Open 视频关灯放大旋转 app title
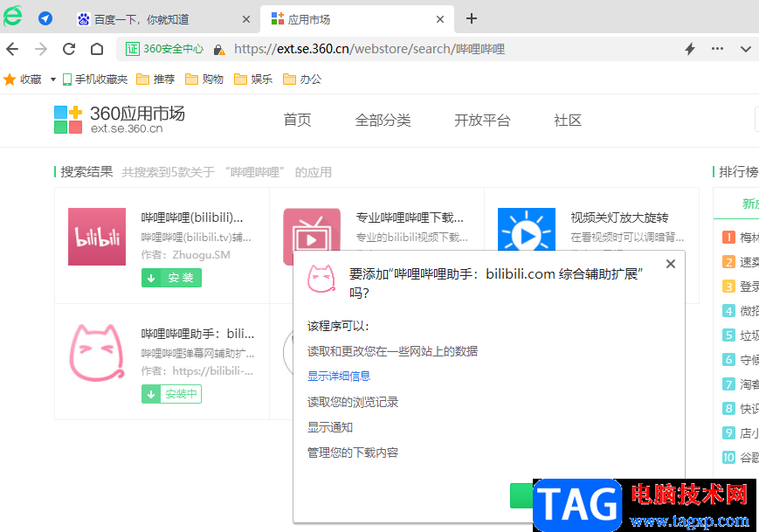 619,218
